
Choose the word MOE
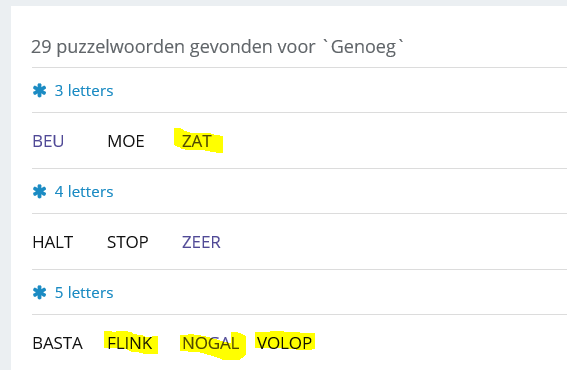(126, 141)
